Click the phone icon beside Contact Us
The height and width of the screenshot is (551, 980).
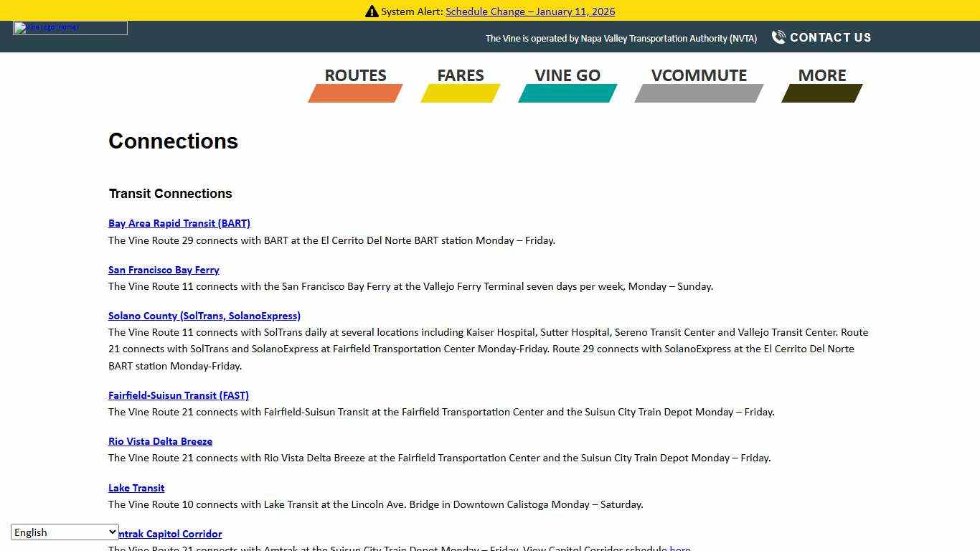click(778, 37)
